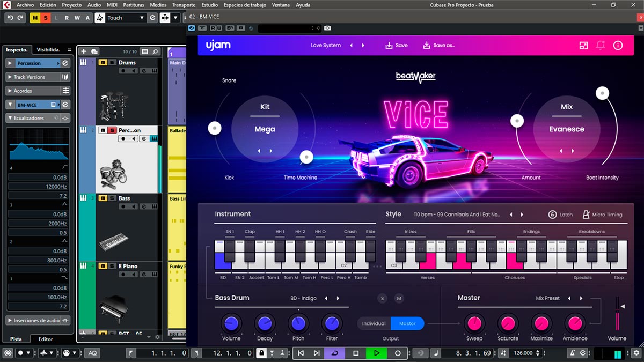Toggle Bass Drum solo S button
The height and width of the screenshot is (362, 644).
[383, 298]
